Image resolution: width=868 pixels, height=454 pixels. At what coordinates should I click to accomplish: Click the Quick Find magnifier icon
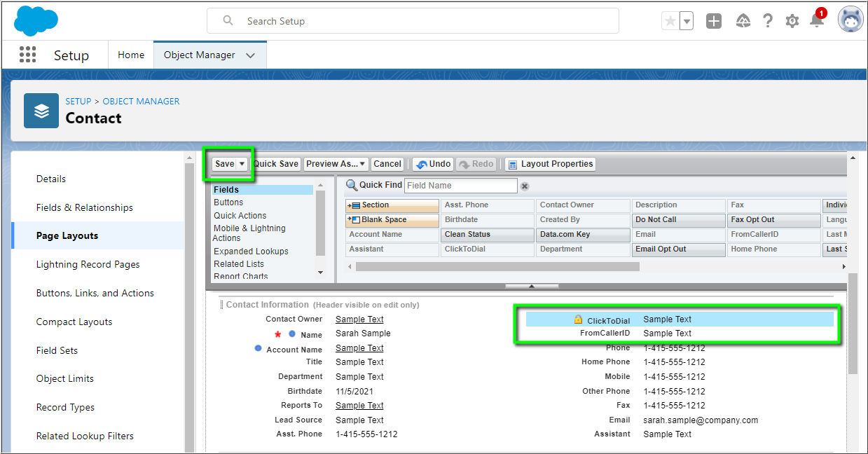(x=352, y=185)
